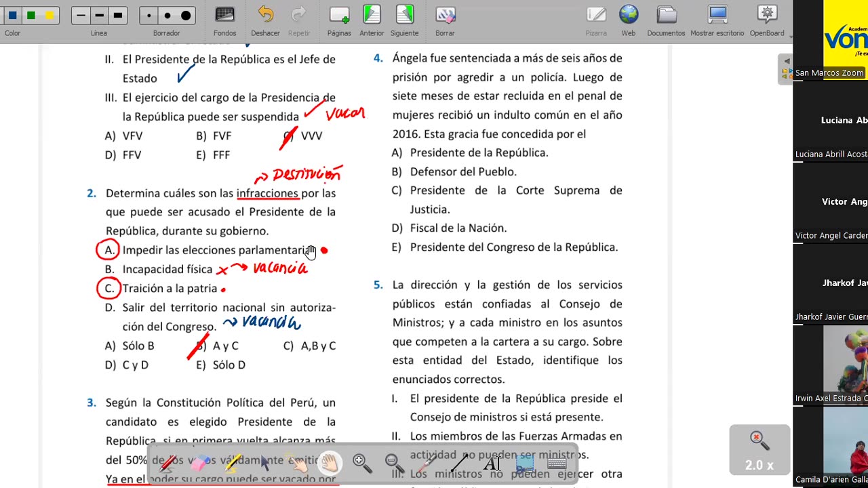Screen dimensions: 868x488
Task: Switch to Pizarra board mode
Action: (x=596, y=20)
